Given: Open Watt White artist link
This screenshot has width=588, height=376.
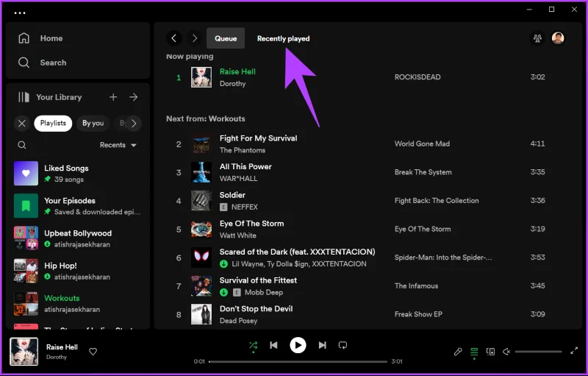Looking at the screenshot, I should [237, 235].
